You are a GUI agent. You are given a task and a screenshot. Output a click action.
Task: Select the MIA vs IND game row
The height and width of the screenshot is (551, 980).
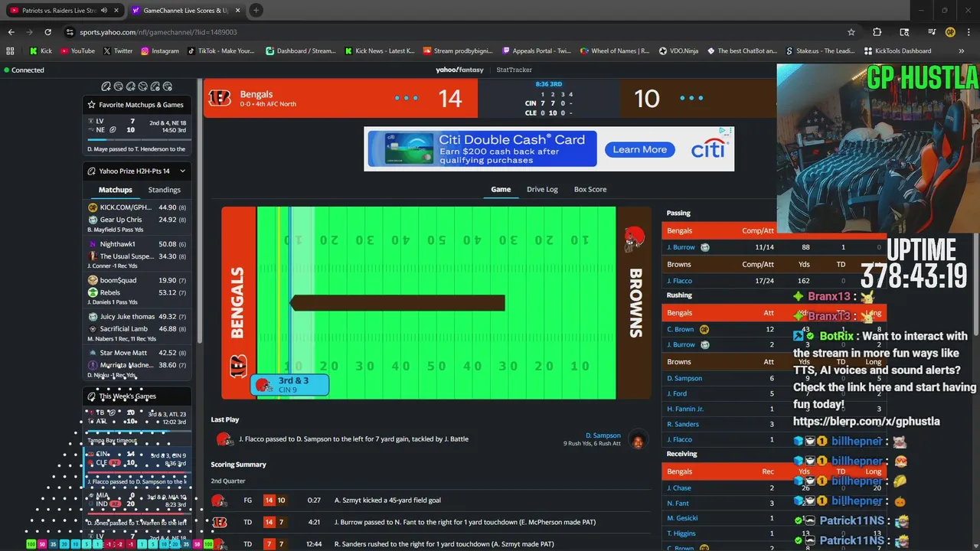(137, 508)
